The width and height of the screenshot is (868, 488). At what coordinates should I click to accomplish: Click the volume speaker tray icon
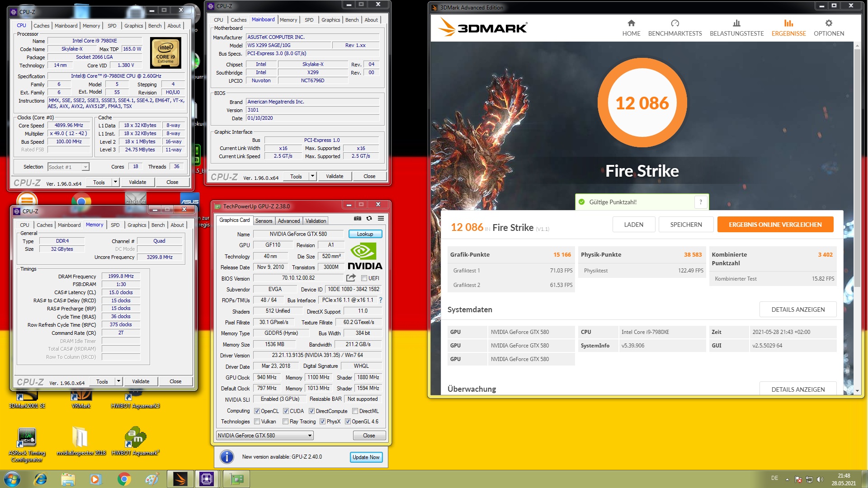[x=820, y=479]
